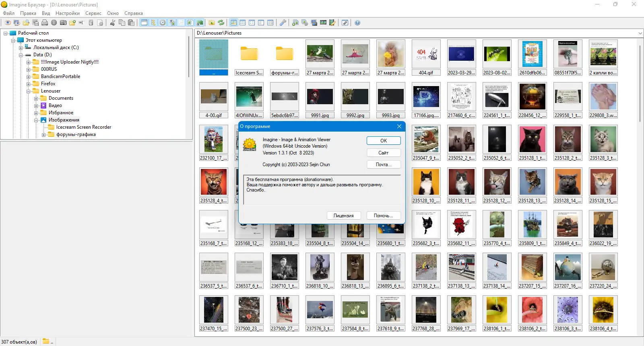
Task: Open the Правка menu
Action: 28,13
